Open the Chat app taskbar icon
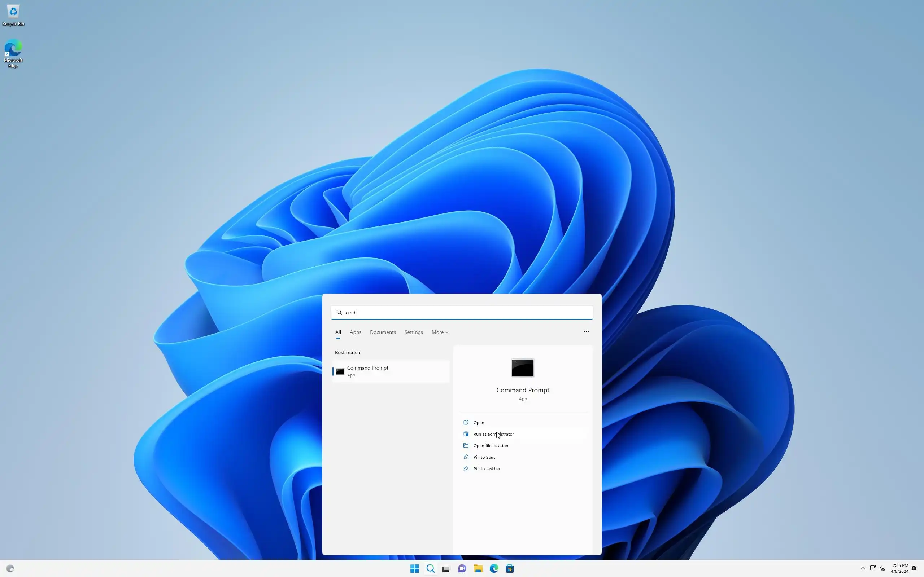The image size is (924, 577). pos(462,569)
